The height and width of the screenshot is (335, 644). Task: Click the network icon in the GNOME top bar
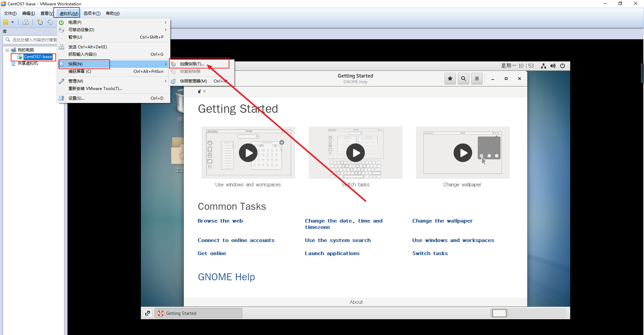(x=543, y=66)
